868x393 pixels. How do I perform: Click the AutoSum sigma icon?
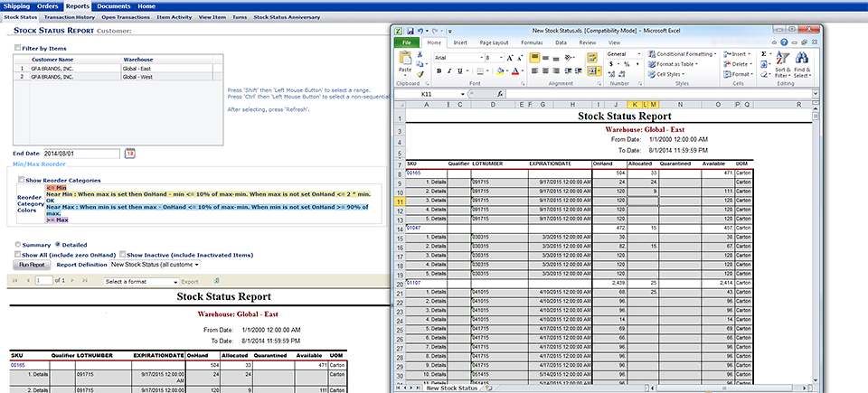764,54
